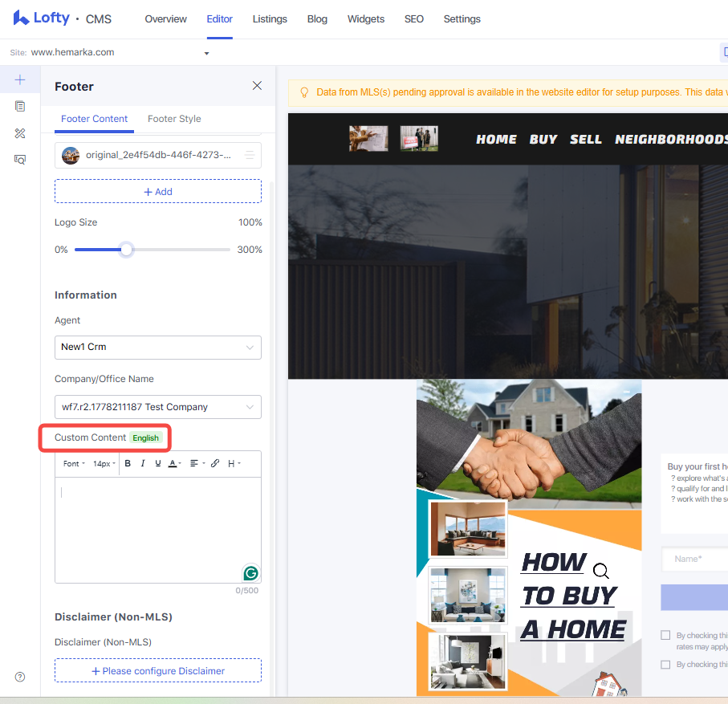Click the English language tag
This screenshot has height=704, width=728.
[x=146, y=438]
